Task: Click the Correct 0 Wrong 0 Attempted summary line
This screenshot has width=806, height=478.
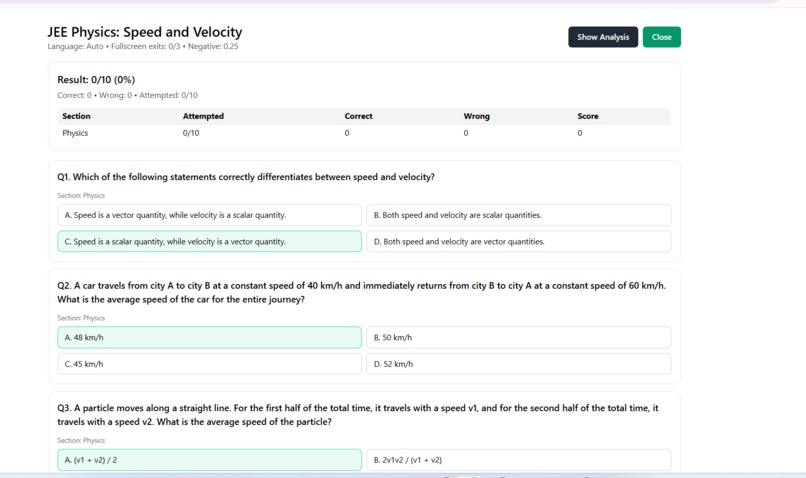Action: pos(127,95)
